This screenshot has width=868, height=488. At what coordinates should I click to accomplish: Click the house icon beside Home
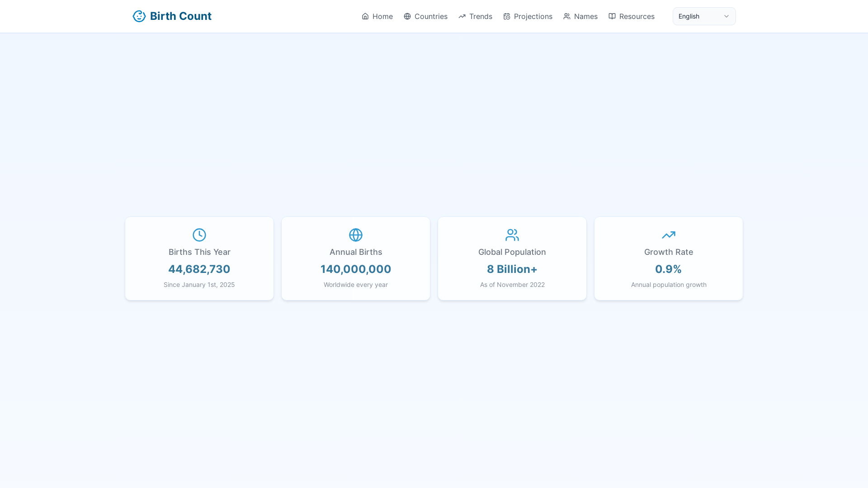tap(365, 16)
